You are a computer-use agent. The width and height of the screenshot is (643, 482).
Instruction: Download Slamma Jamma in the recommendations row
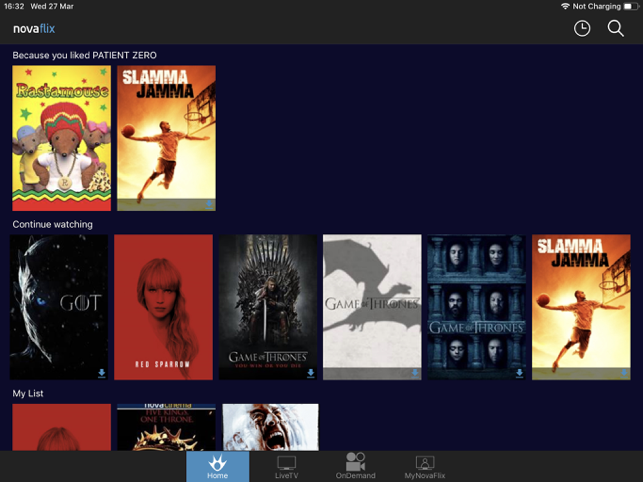[209, 204]
